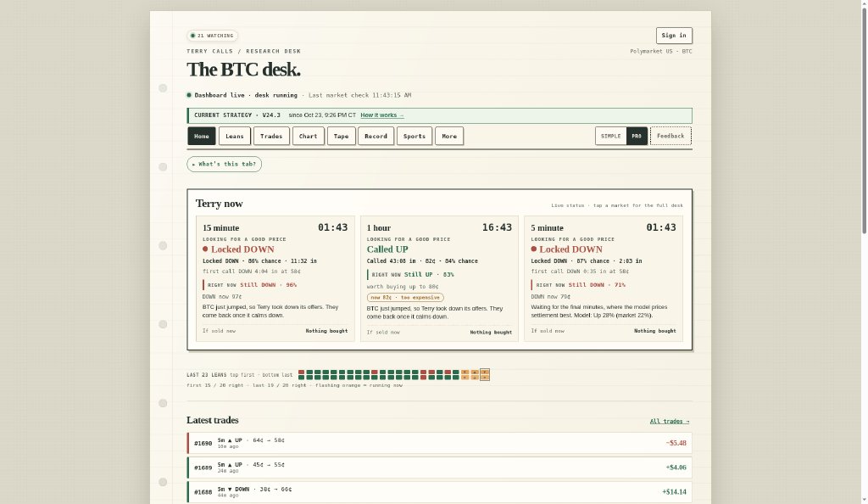Click the 16:43 countdown timer
868x504 pixels.
coord(497,227)
